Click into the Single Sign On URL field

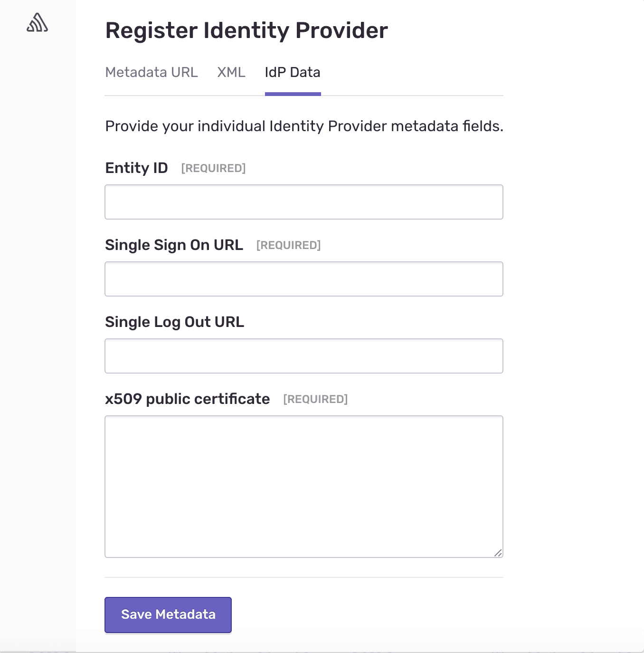pos(304,279)
